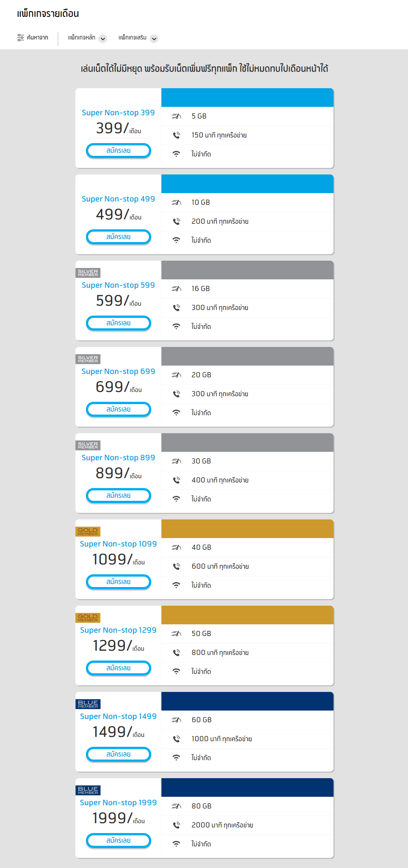Open the แพ็กเกจหลัก filter label
The height and width of the screenshot is (868, 408).
(x=82, y=37)
